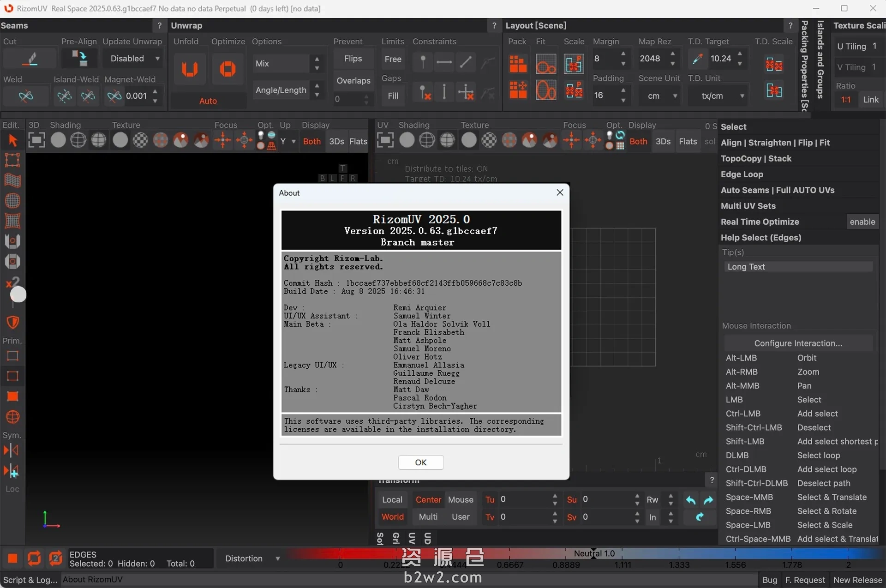Image resolution: width=886 pixels, height=588 pixels.
Task: Expand the Distortion display dropdown
Action: (x=252, y=558)
